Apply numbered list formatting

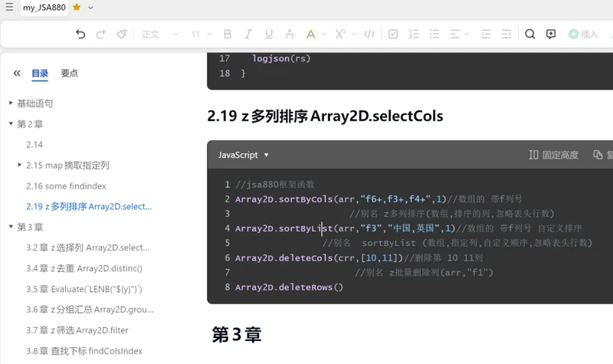pos(414,34)
